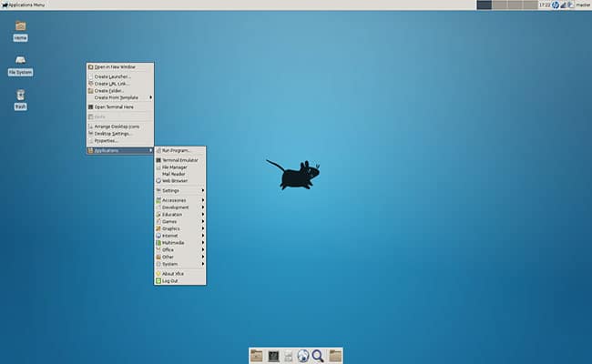Switch to the second workspace in the pager

[x=499, y=5]
